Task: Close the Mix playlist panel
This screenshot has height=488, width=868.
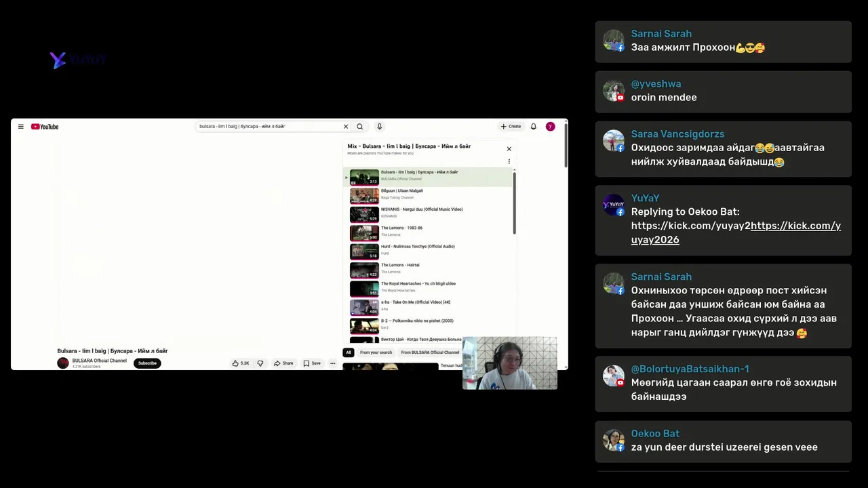Action: (x=509, y=149)
